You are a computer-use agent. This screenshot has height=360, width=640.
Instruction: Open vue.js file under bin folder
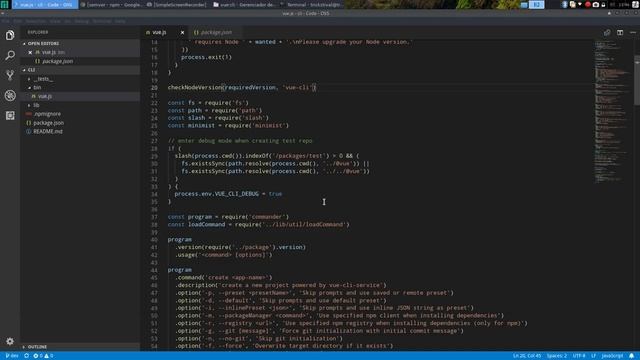pyautogui.click(x=81, y=96)
